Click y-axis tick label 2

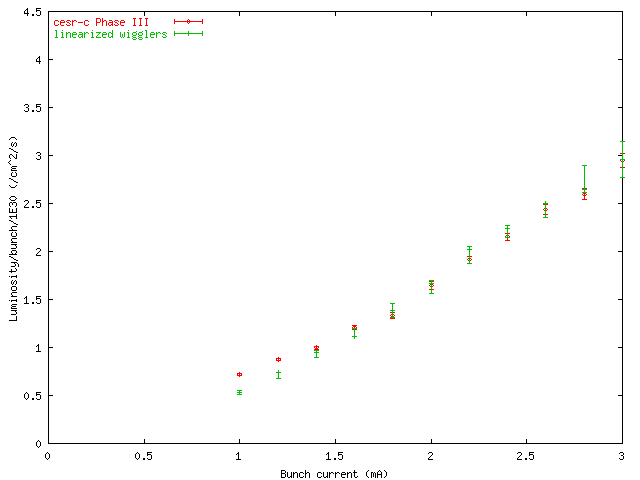click(x=38, y=252)
